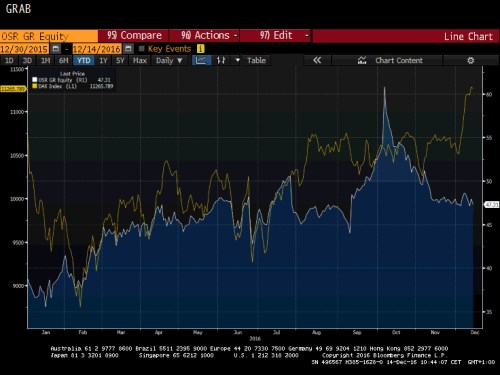The image size is (500, 375).
Task: Click the start date field 12/30/2015
Action: tap(24, 49)
